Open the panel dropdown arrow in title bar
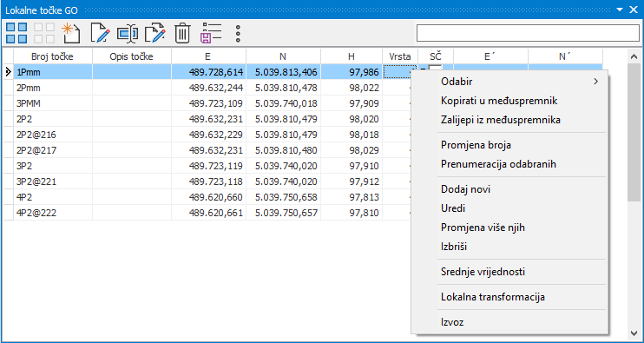 tap(620, 10)
